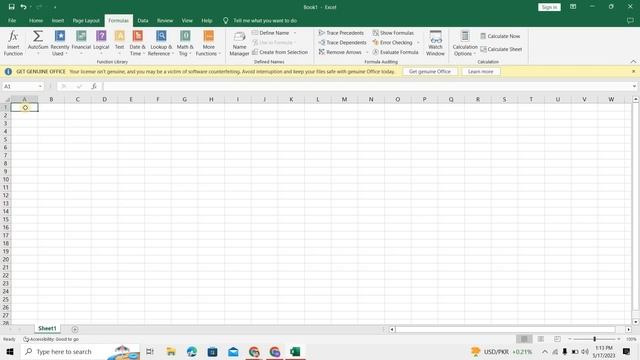The height and width of the screenshot is (360, 640).
Task: Select the Sheet1 tab
Action: pyautogui.click(x=47, y=329)
